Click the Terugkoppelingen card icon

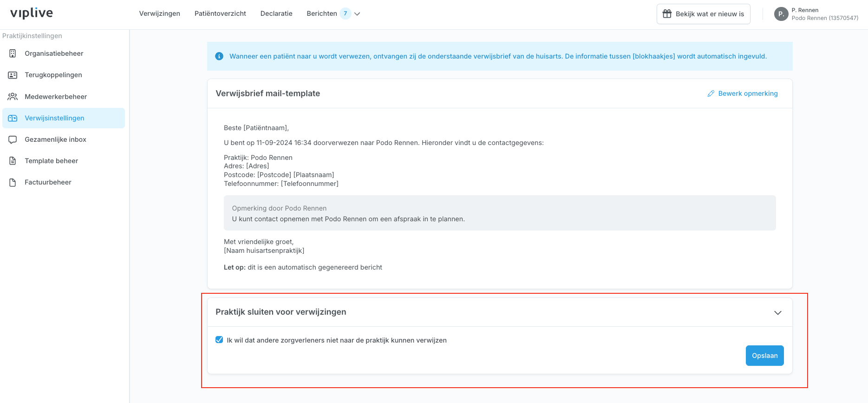(13, 75)
